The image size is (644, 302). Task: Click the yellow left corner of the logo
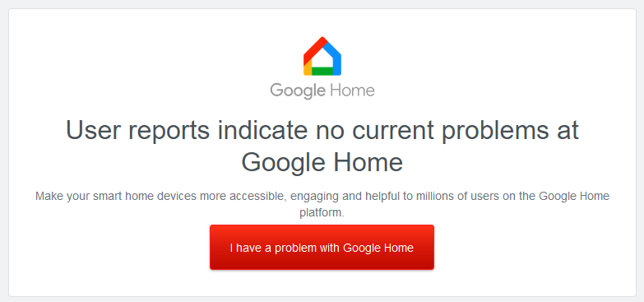tap(308, 69)
